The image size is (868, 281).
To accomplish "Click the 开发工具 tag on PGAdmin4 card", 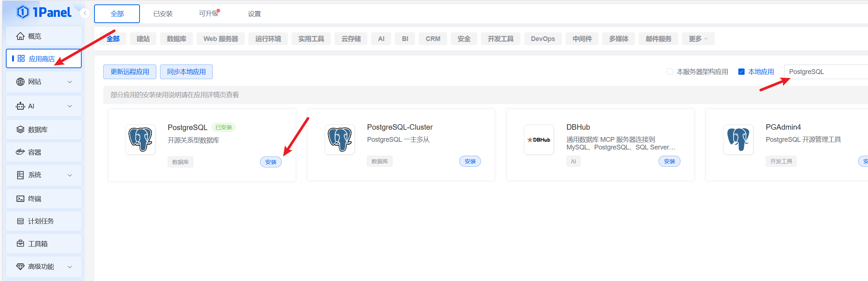I will (x=781, y=161).
